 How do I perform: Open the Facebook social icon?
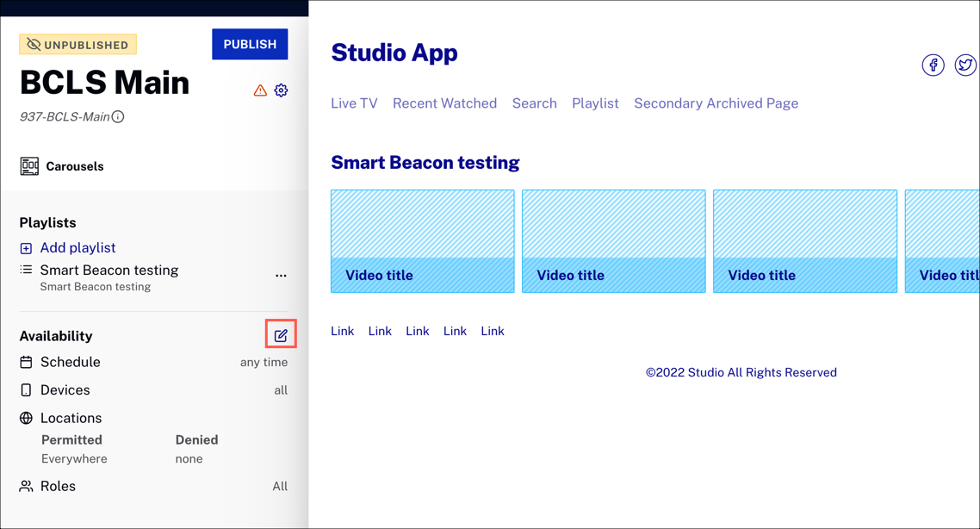coord(933,65)
